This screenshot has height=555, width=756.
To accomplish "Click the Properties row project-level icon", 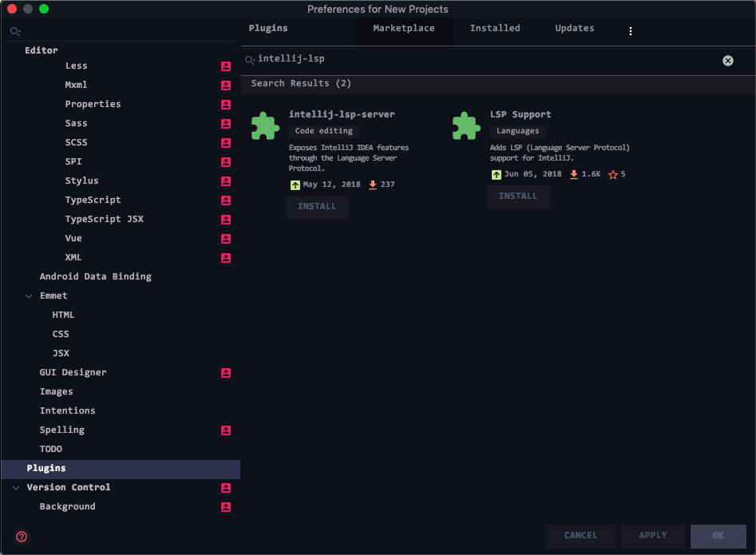I will [x=226, y=105].
